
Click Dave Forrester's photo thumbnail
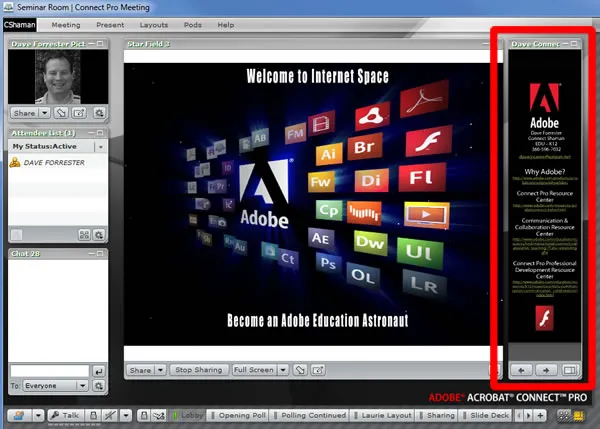(x=58, y=77)
